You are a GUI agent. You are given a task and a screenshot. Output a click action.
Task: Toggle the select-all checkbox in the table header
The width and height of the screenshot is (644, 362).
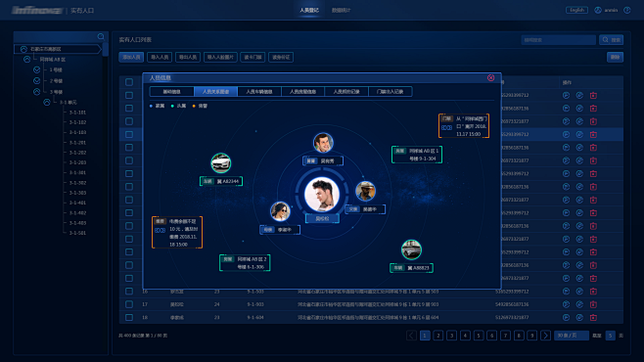[x=129, y=82]
